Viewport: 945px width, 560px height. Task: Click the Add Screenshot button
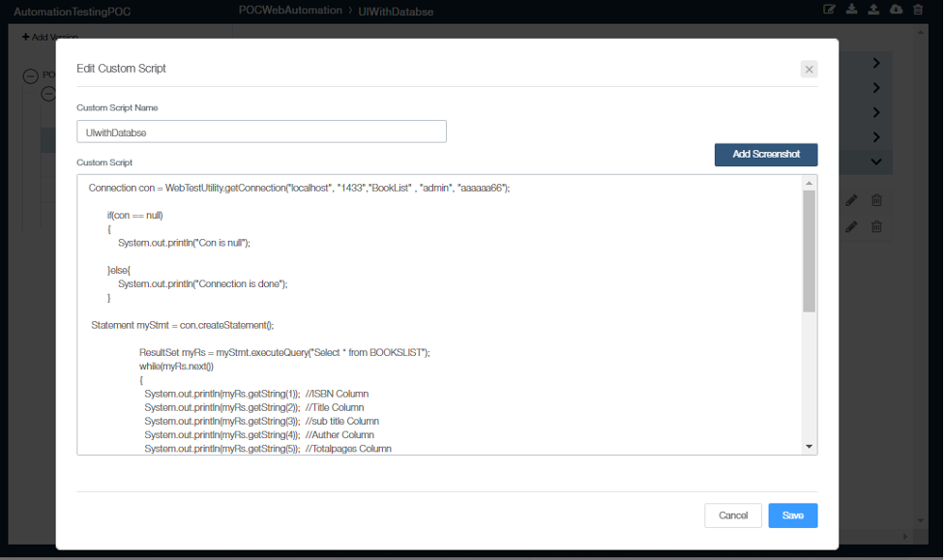coord(765,155)
